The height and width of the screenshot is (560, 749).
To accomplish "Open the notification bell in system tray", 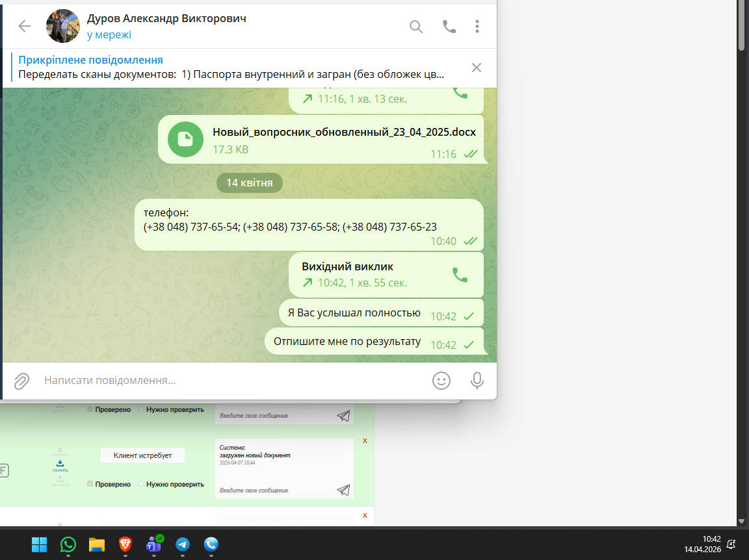I will tap(731, 544).
